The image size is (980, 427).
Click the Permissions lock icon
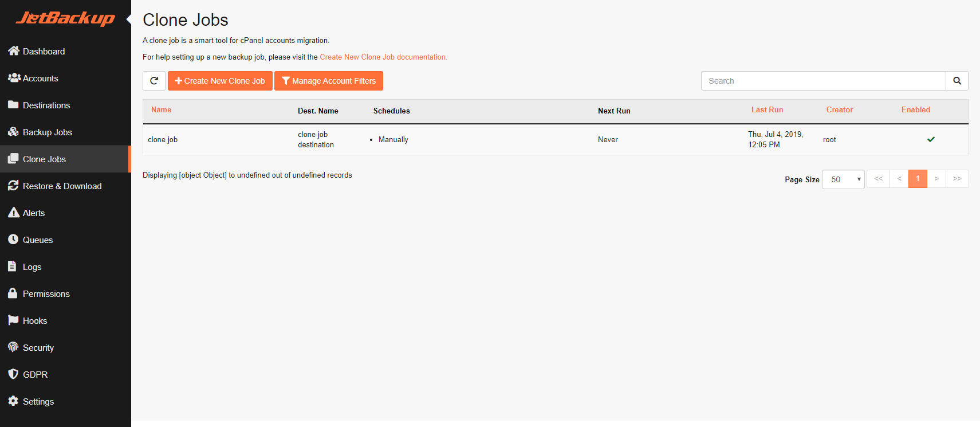[x=13, y=293]
